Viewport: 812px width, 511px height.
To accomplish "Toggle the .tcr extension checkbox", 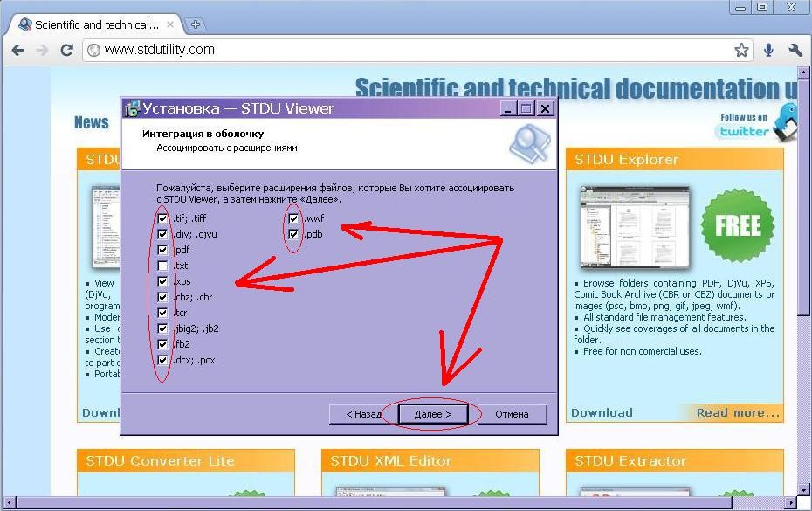I will 162,313.
